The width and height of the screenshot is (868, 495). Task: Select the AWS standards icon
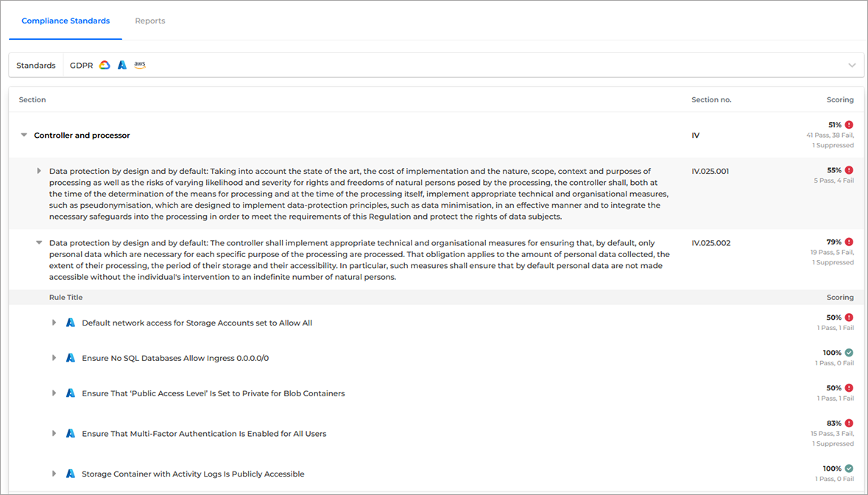pos(140,65)
